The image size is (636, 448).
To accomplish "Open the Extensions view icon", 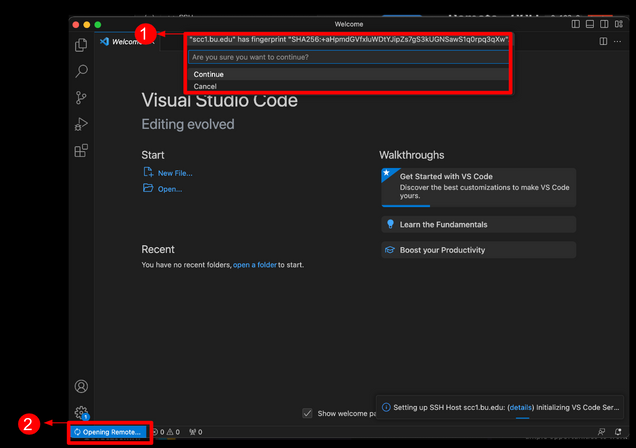I will 81,150.
